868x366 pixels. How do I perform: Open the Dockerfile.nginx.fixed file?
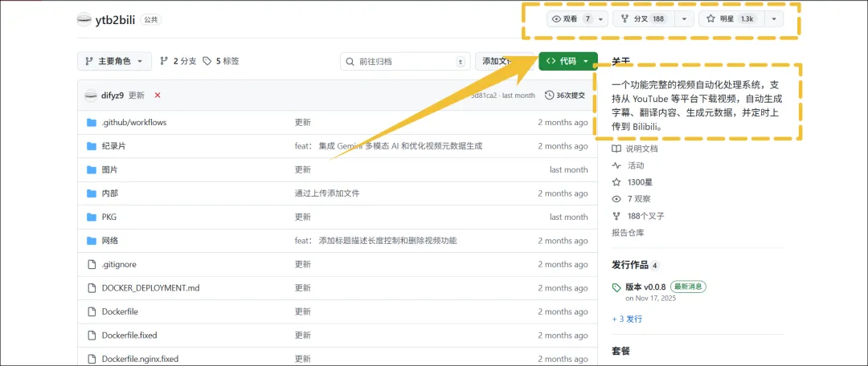(x=140, y=359)
